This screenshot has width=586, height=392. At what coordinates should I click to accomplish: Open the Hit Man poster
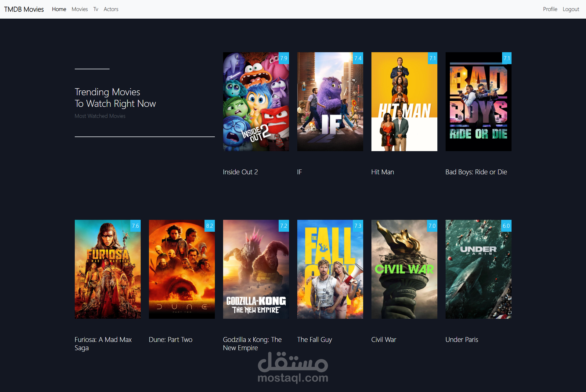tap(404, 102)
